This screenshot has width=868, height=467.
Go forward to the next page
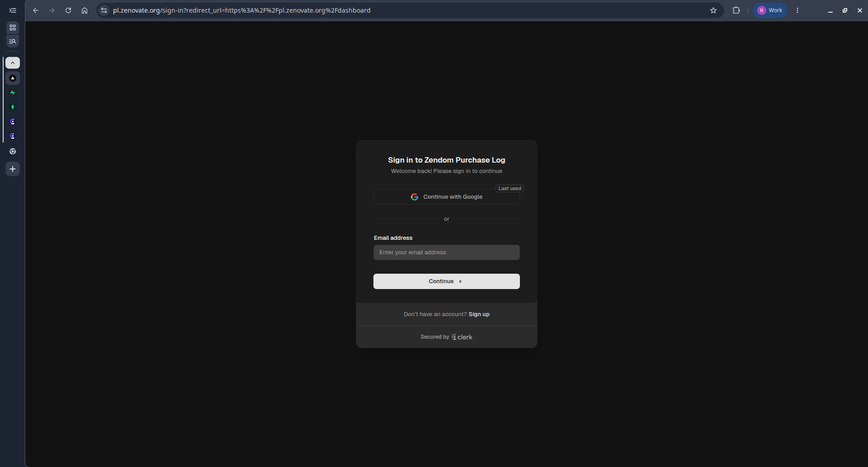52,10
